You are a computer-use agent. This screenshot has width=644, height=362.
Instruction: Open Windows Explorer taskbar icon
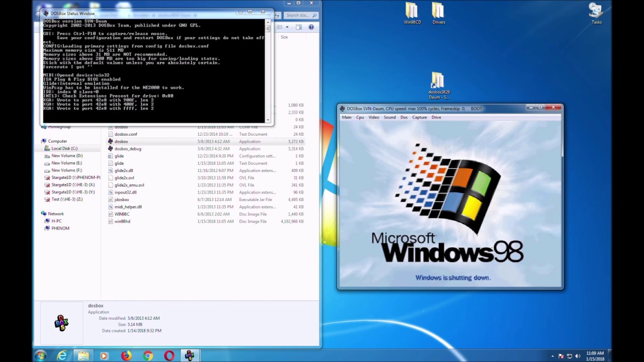point(83,356)
